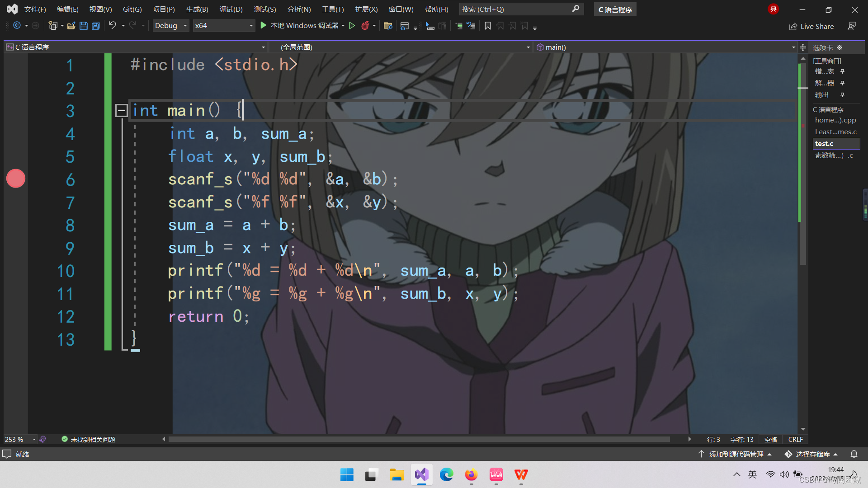Click the Hot Reload flame icon
The height and width of the screenshot is (488, 868).
point(365,26)
